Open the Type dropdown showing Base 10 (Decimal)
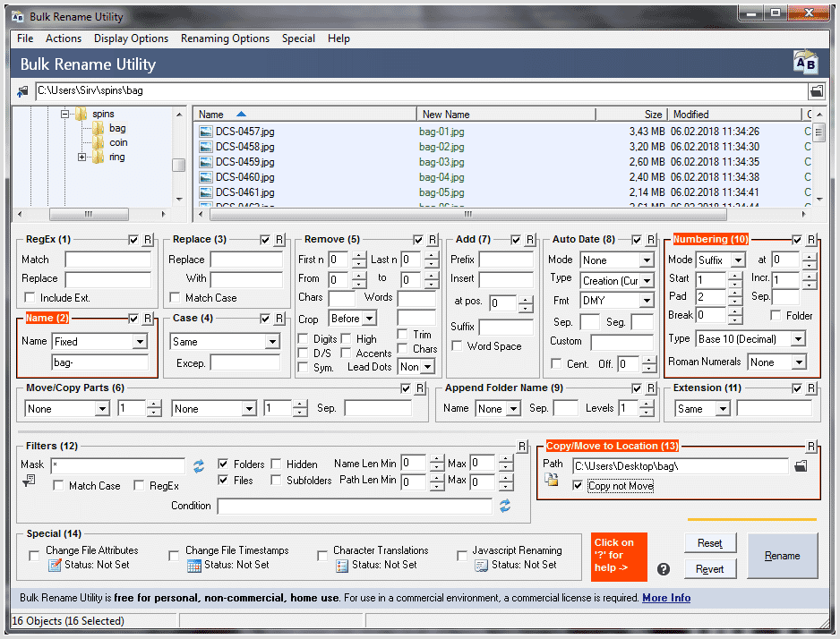This screenshot has height=639, width=840. pyautogui.click(x=798, y=339)
